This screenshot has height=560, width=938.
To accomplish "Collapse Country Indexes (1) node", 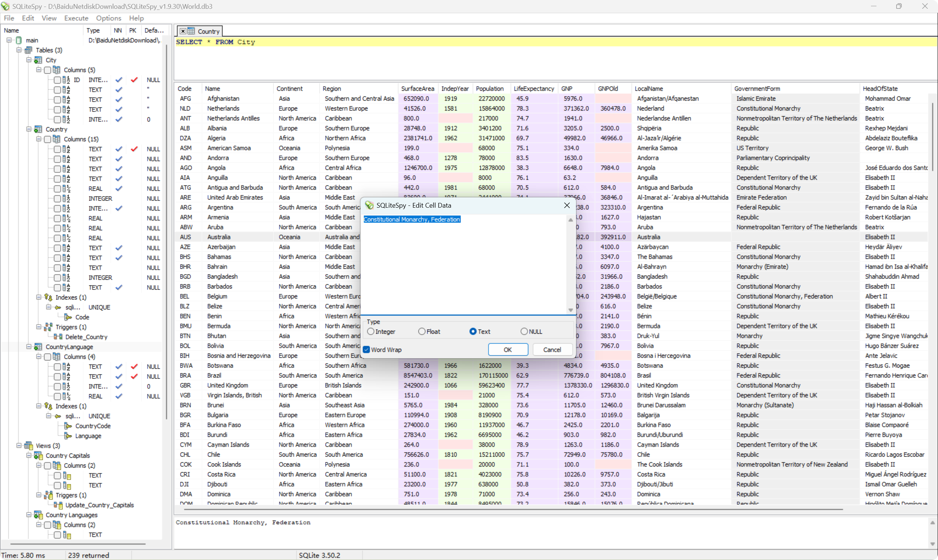I will click(x=38, y=297).
